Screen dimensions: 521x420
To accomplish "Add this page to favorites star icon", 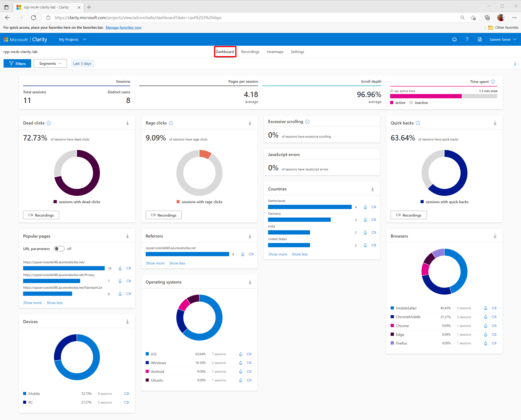I will click(x=473, y=18).
